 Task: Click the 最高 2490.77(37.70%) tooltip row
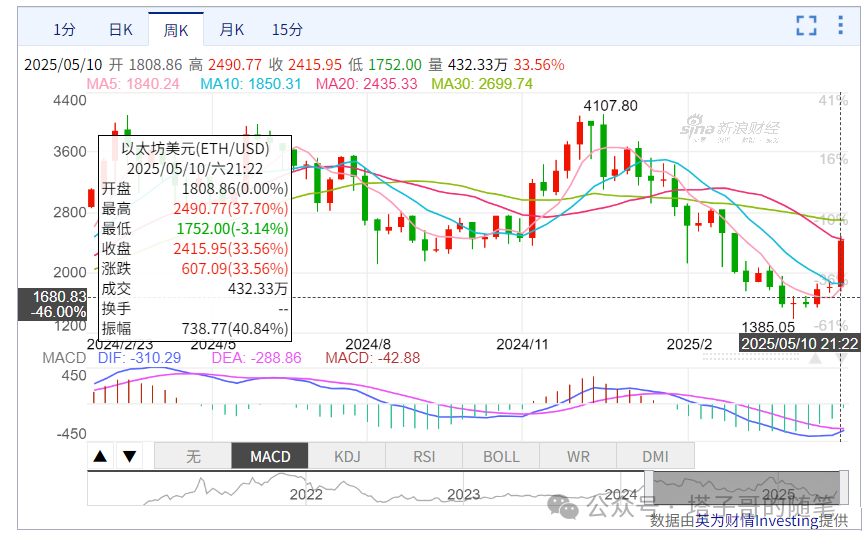coord(195,209)
